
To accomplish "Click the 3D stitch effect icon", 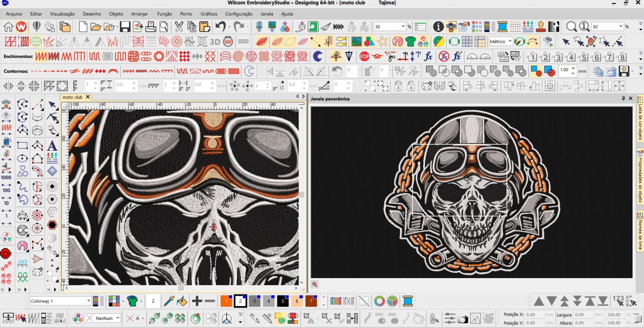I will coord(215,42).
